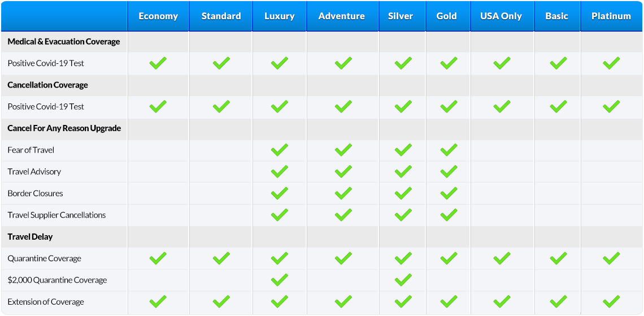Image resolution: width=644 pixels, height=316 pixels.
Task: Select the Economy plan column header
Action: [x=158, y=16]
